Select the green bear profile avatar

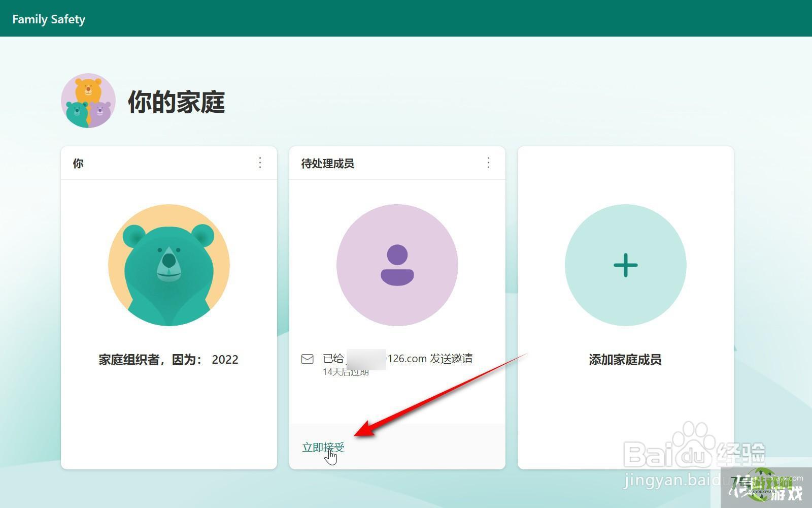(x=169, y=265)
